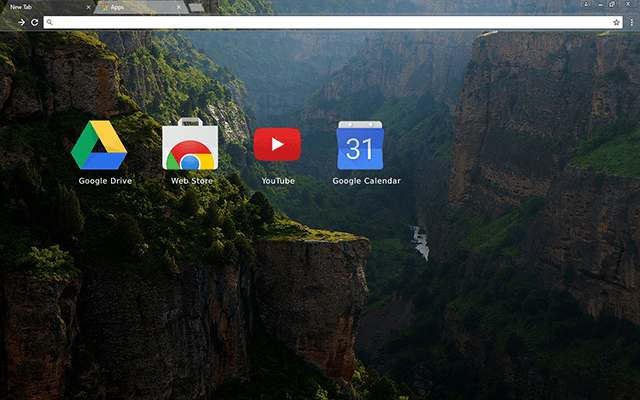Click the "Google Drive" label text
Viewport: 640px width, 400px height.
(105, 181)
